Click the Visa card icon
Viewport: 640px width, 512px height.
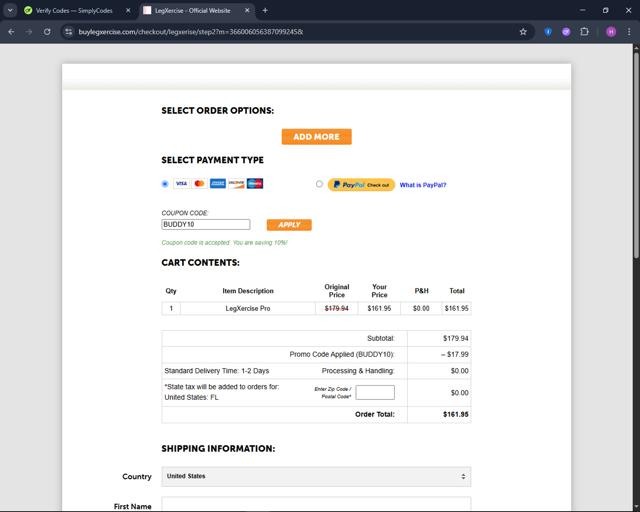click(x=181, y=184)
